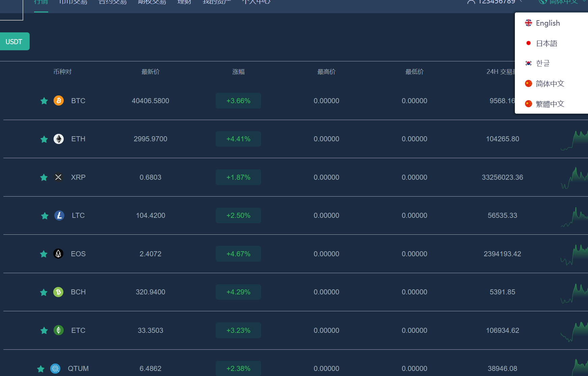Click the flag icon beside 繁體中文
588x376 pixels.
point(529,104)
